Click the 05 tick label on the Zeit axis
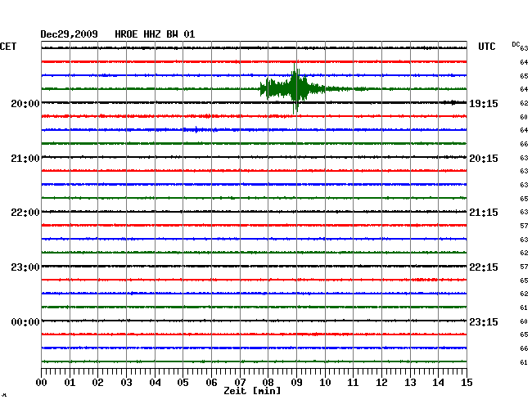Screen dimensions: 532x404 point(183,382)
